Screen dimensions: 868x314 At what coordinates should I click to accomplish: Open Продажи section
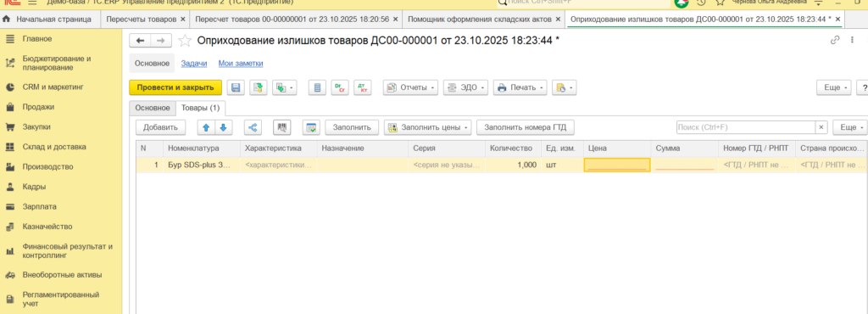click(61, 107)
